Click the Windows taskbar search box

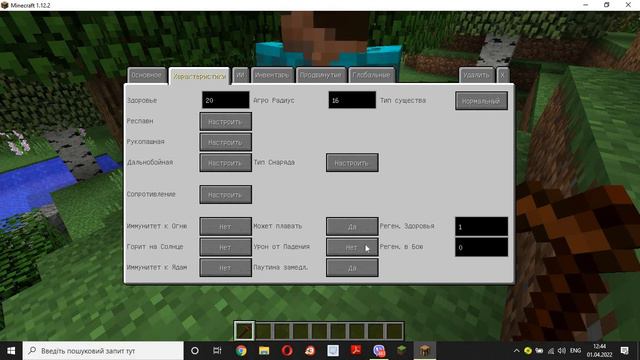tap(103, 351)
